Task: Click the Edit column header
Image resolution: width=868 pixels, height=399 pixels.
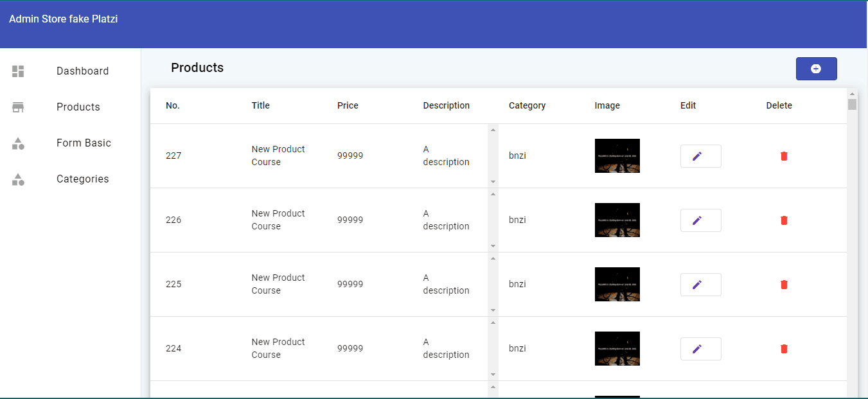Action: (x=688, y=105)
